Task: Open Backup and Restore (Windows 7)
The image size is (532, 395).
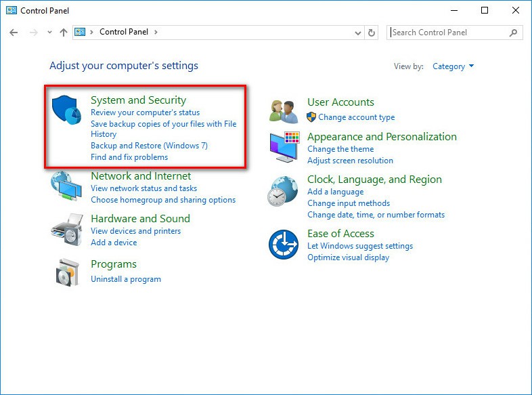Action: point(149,146)
